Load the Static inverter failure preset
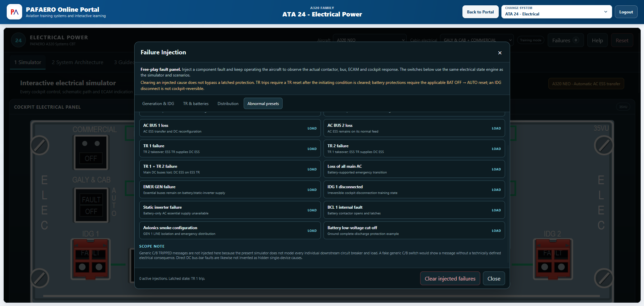 click(312, 210)
